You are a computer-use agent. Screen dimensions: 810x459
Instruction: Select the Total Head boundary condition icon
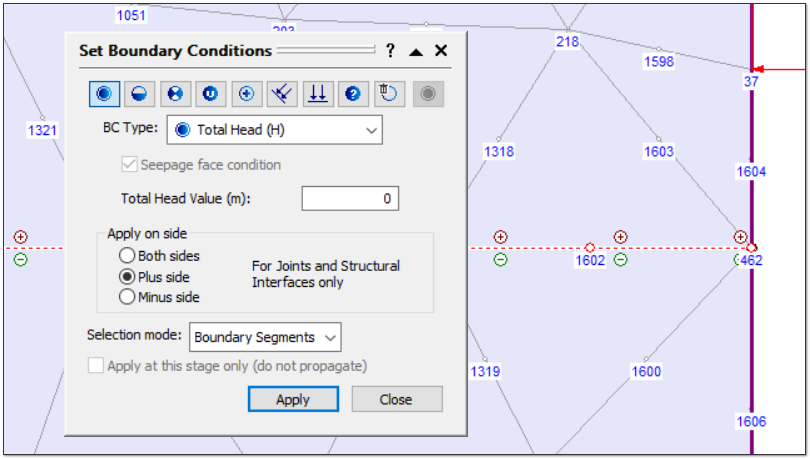[105, 94]
